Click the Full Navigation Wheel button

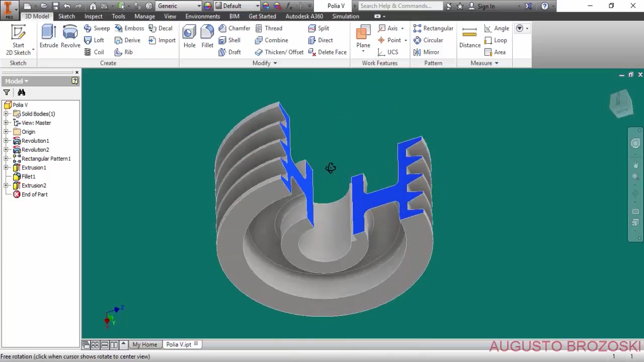click(x=635, y=143)
